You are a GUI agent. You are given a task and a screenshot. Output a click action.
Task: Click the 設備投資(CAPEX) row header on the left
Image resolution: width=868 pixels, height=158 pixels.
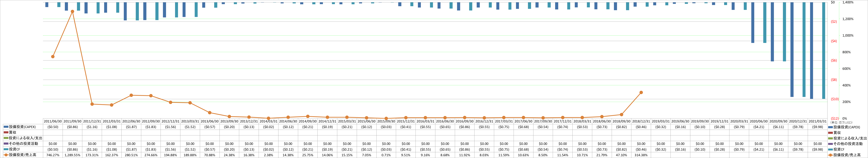23,127
